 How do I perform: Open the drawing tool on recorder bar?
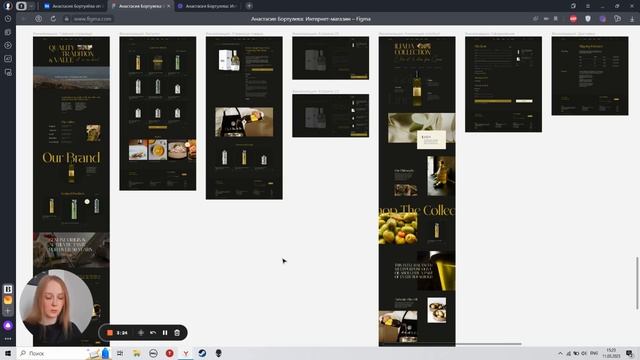(141, 333)
